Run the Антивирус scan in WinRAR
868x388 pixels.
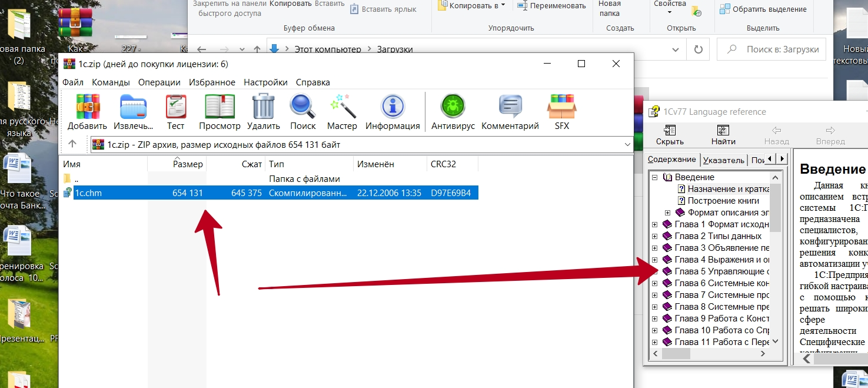click(453, 112)
